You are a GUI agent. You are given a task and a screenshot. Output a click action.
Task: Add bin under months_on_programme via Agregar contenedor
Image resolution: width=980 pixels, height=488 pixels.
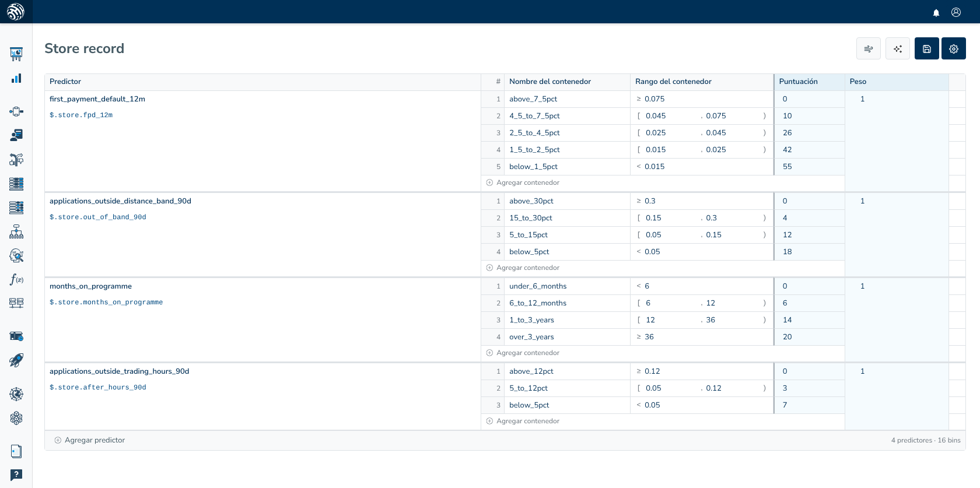coord(523,353)
